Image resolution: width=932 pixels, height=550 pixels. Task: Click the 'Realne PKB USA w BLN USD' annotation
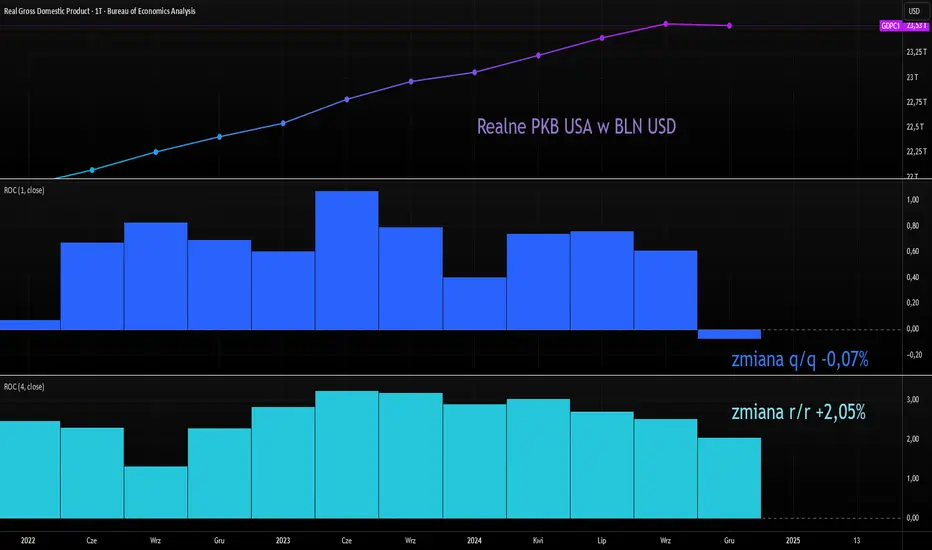[x=577, y=127]
